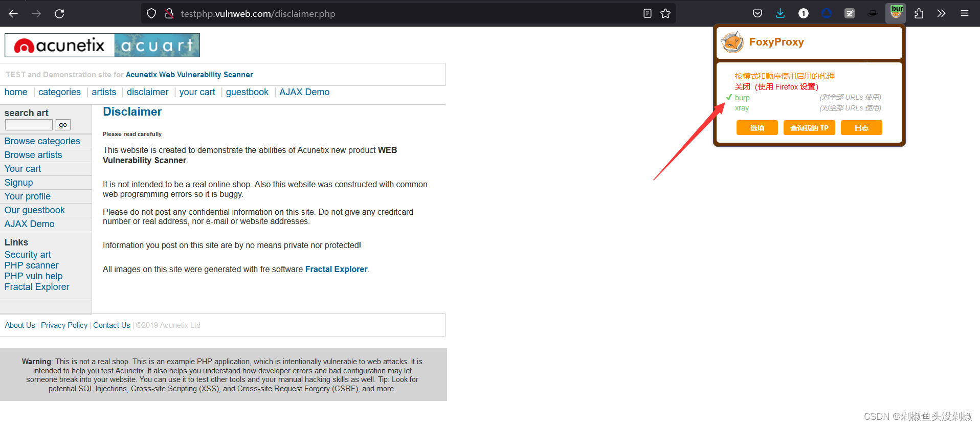
Task: Open Browse categories sidebar link
Action: point(42,141)
